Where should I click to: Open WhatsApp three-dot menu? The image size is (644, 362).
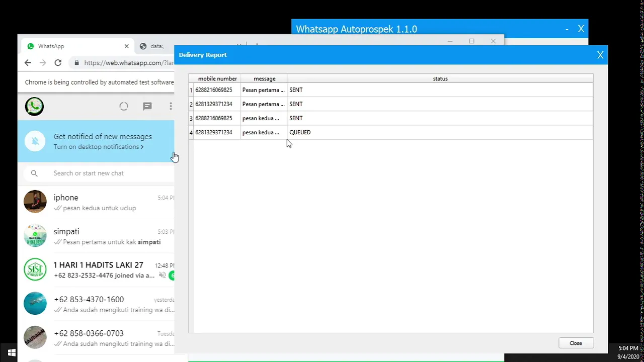click(171, 106)
